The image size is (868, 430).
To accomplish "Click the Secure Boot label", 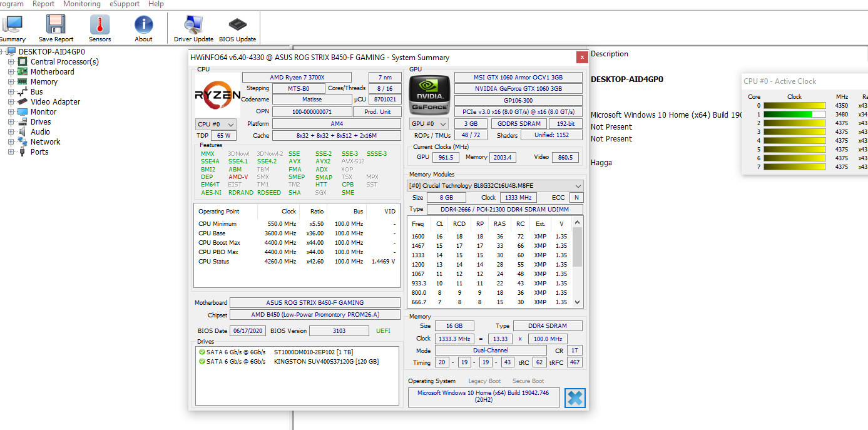I will [x=528, y=381].
